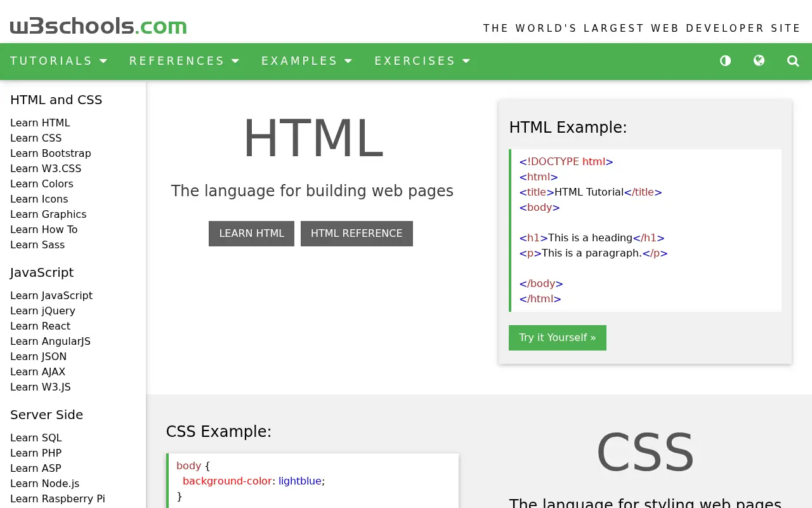Viewport: 812px width, 508px height.
Task: Go to Learn JavaScript tutorial
Action: [x=51, y=296]
